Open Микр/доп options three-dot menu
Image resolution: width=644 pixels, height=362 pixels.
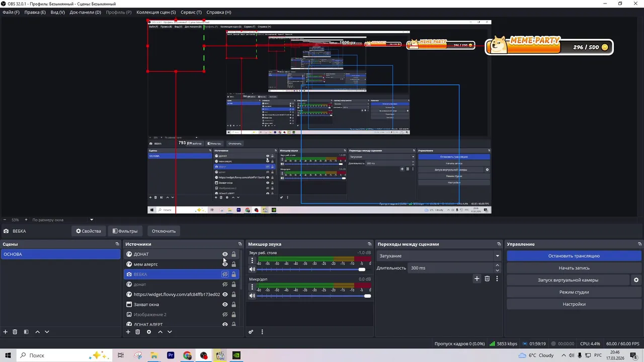[x=252, y=287]
